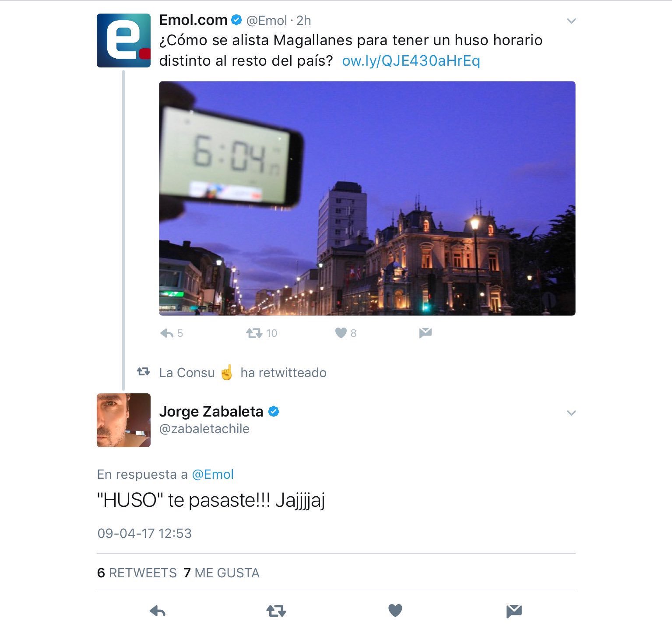Send Emol tweet via direct message icon

tap(425, 333)
